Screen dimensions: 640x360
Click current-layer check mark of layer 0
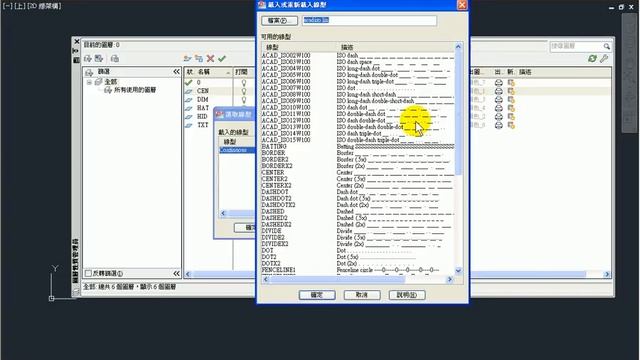[x=189, y=82]
